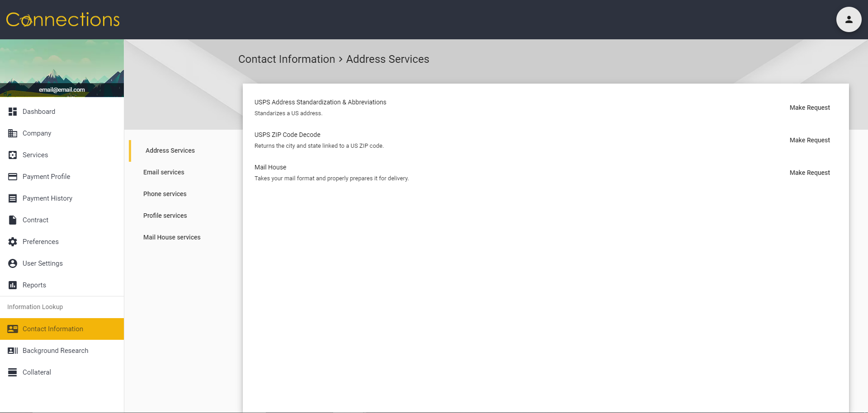This screenshot has width=868, height=413.
Task: Make Request for Mail House
Action: click(x=810, y=173)
